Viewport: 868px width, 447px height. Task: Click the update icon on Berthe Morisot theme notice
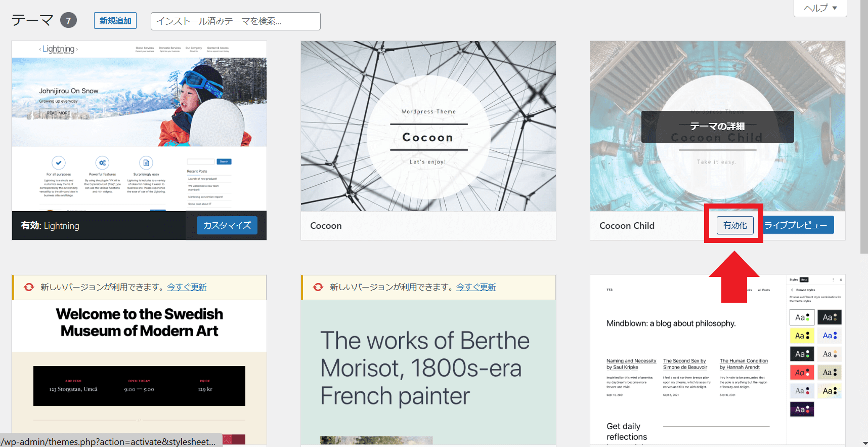(x=318, y=287)
